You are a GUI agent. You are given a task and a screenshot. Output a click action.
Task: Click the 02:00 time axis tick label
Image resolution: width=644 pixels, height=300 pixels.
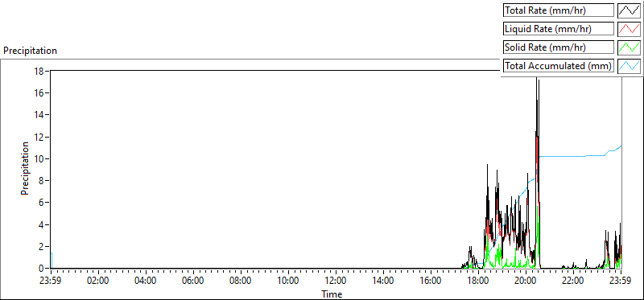98,282
